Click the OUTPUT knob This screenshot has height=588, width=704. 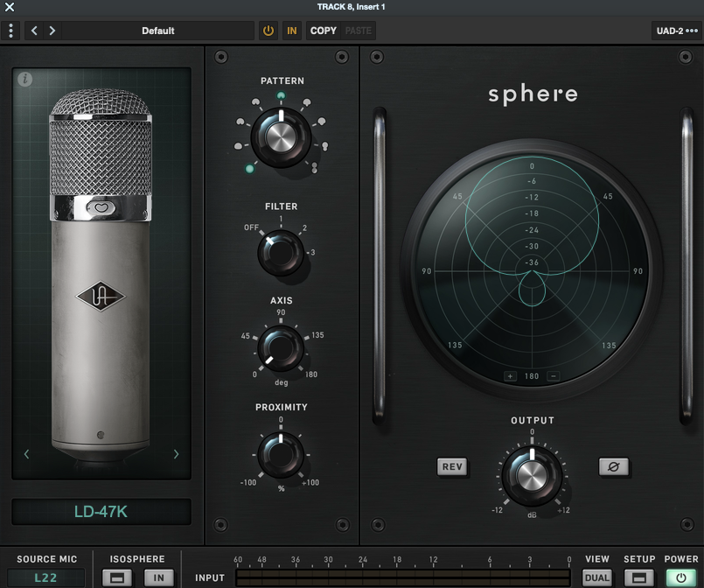(x=532, y=476)
